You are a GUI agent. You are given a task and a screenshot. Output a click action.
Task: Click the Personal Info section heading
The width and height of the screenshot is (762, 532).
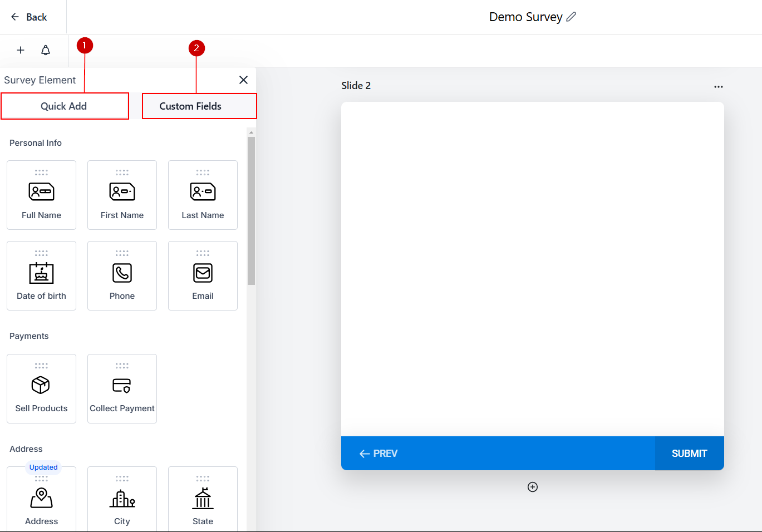(x=36, y=143)
